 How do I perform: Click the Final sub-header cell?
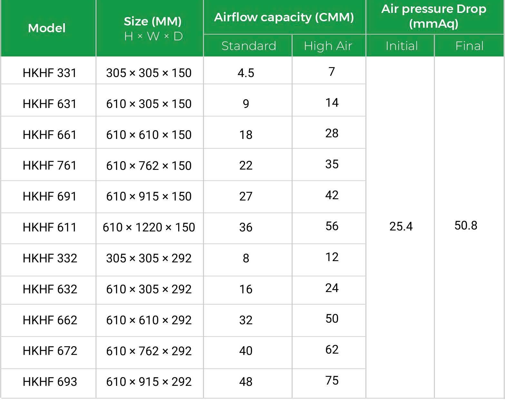click(x=469, y=46)
